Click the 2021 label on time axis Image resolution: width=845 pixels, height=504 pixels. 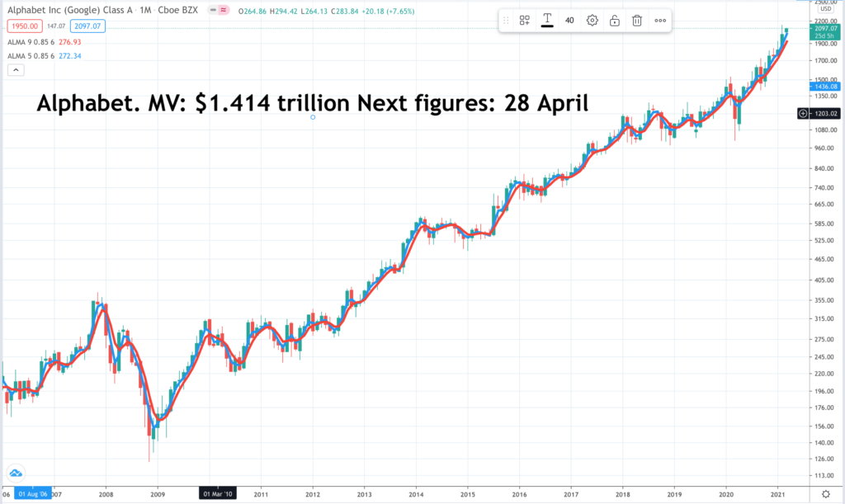coord(777,494)
